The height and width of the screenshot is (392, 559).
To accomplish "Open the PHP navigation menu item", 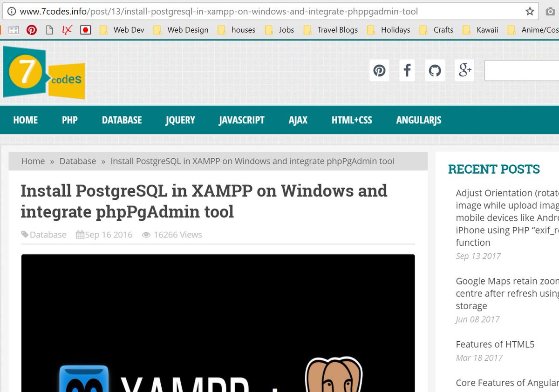I will click(x=70, y=120).
